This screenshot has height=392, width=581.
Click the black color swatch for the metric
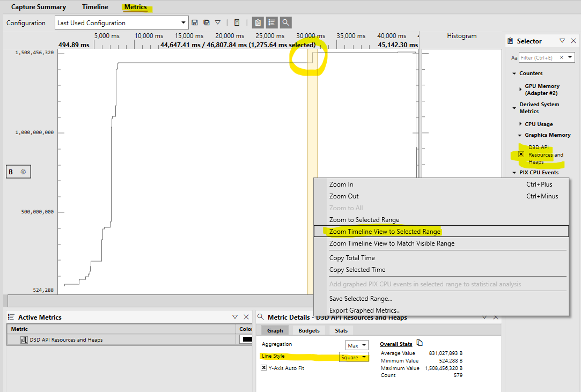click(247, 339)
